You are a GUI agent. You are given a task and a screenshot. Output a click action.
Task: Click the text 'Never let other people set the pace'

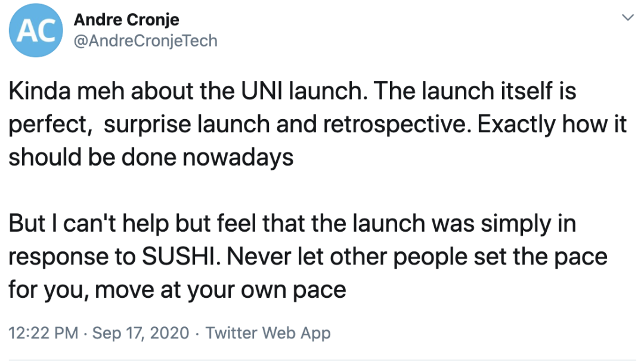tap(417, 257)
